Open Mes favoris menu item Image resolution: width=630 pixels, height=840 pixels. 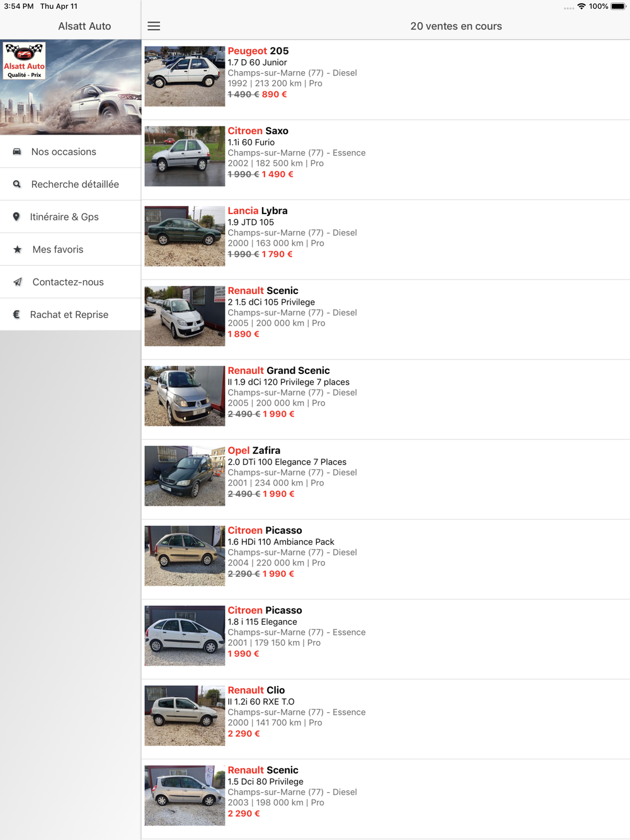(71, 249)
